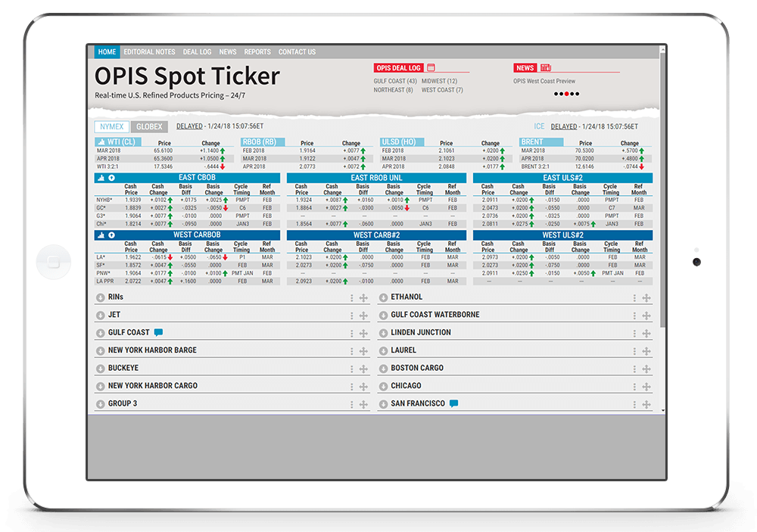Click the NORTHEAST (8) deal log link
Image resolution: width=757 pixels, height=532 pixels.
(x=393, y=90)
